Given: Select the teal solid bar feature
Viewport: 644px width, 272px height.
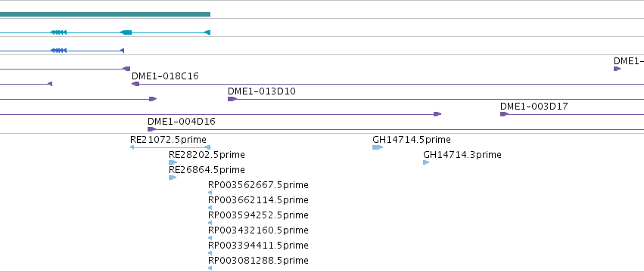Looking at the screenshot, I should 105,14.
